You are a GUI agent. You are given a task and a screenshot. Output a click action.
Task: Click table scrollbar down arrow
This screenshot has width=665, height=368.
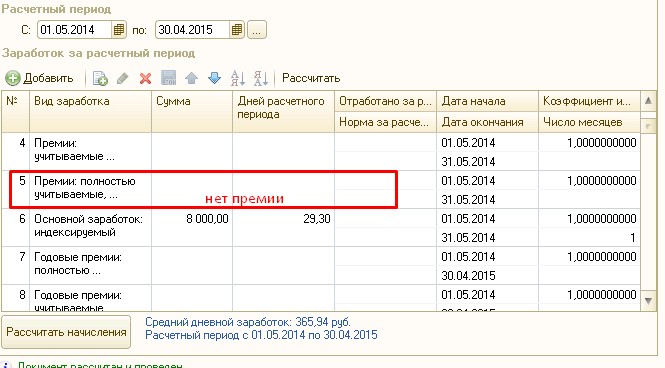tap(648, 301)
